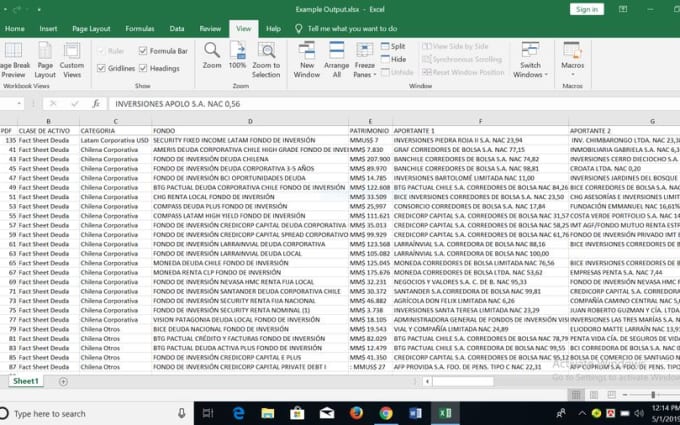Hide the current window
The height and width of the screenshot is (425, 680).
pyautogui.click(x=393, y=59)
